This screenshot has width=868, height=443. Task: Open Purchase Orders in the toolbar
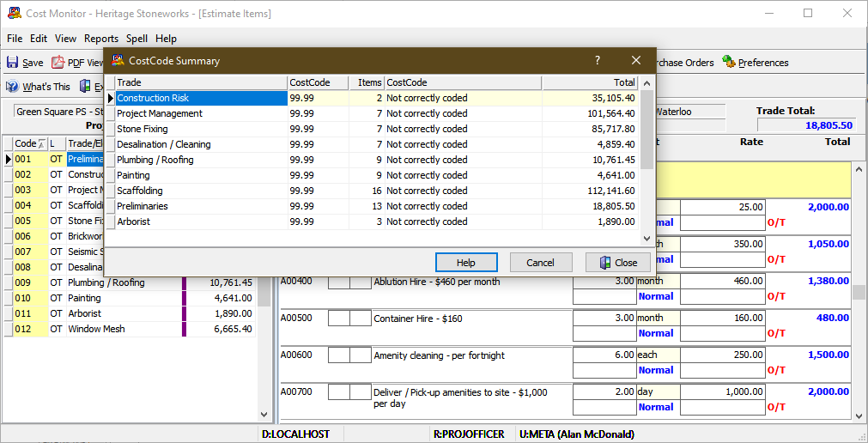pos(685,63)
